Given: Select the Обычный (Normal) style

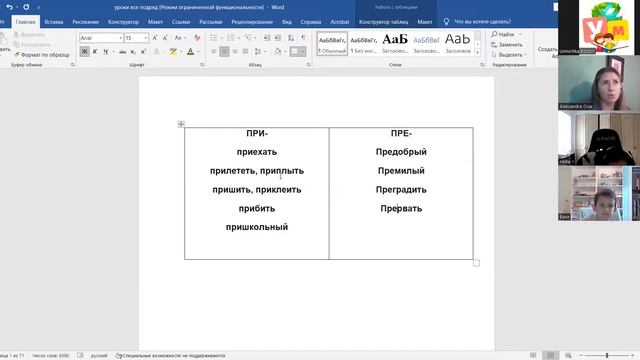Looking at the screenshot, I should (x=332, y=44).
